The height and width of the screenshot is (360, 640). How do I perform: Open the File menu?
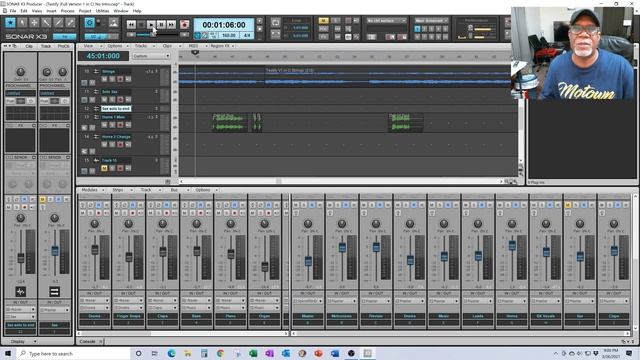point(13,11)
